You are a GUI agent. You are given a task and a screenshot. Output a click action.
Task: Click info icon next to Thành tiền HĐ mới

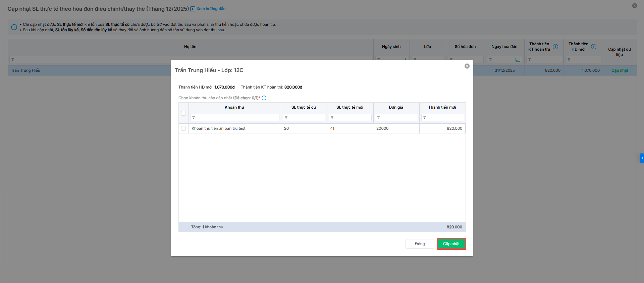pyautogui.click(x=594, y=47)
